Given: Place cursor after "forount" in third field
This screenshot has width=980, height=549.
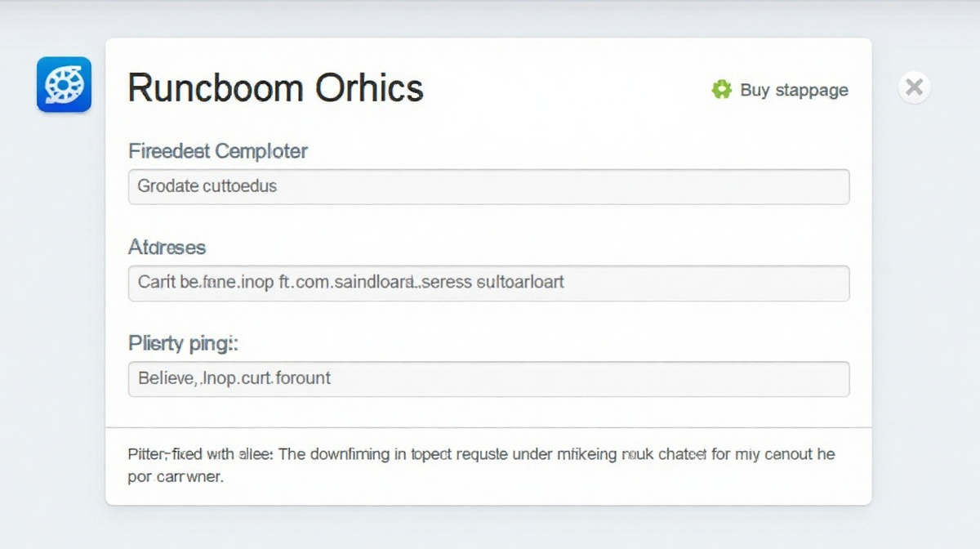Looking at the screenshot, I should (332, 379).
